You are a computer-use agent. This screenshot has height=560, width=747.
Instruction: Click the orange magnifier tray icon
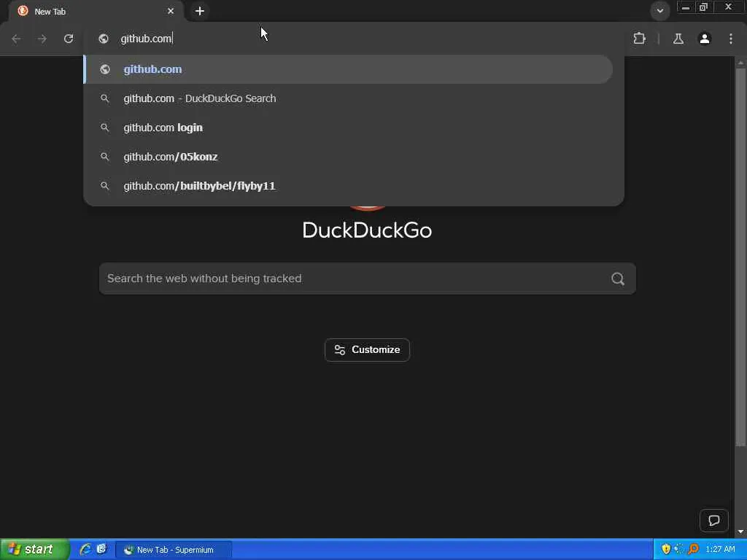click(693, 550)
